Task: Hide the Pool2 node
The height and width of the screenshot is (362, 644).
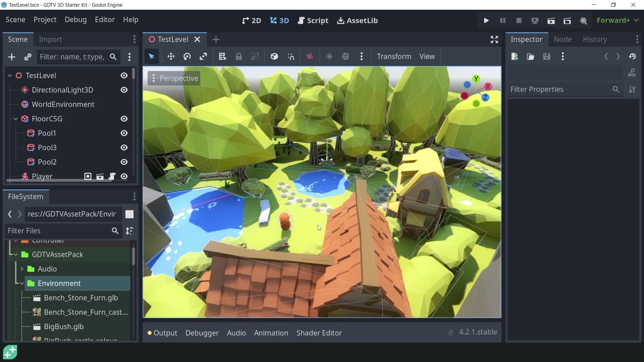Action: [x=124, y=162]
